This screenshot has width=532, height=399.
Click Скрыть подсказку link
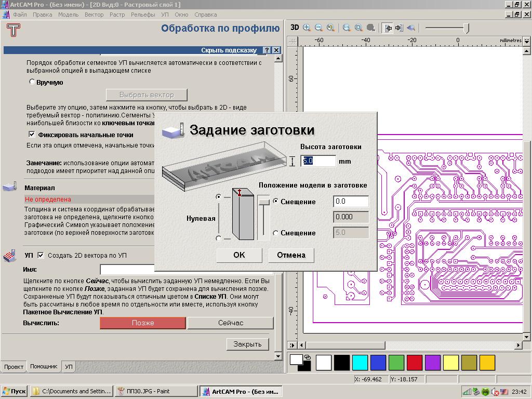(x=229, y=50)
